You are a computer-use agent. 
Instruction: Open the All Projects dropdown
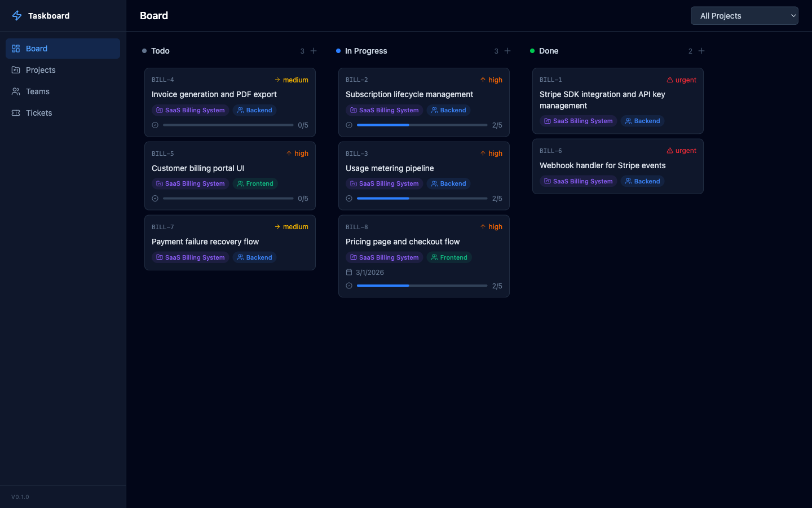pos(744,15)
